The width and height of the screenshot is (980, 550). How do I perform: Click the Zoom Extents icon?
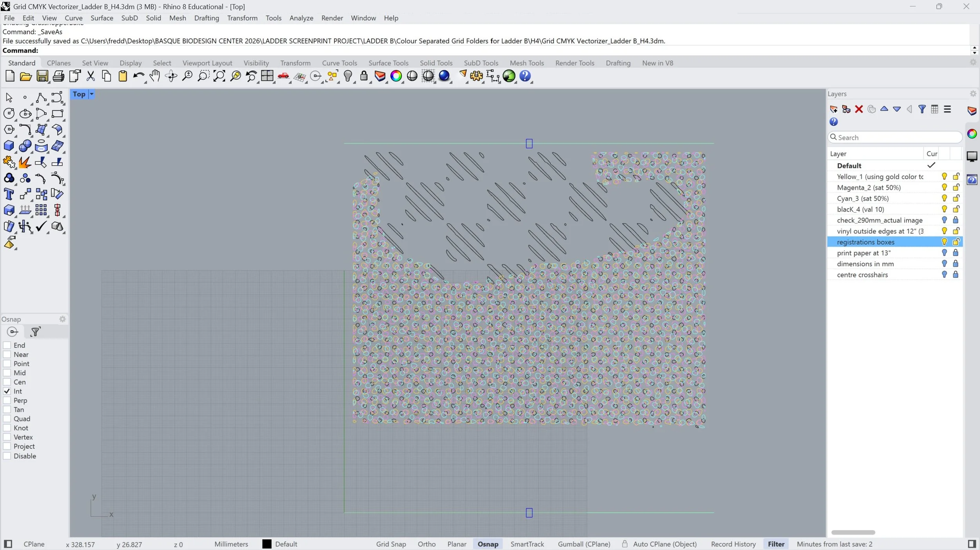pyautogui.click(x=219, y=76)
